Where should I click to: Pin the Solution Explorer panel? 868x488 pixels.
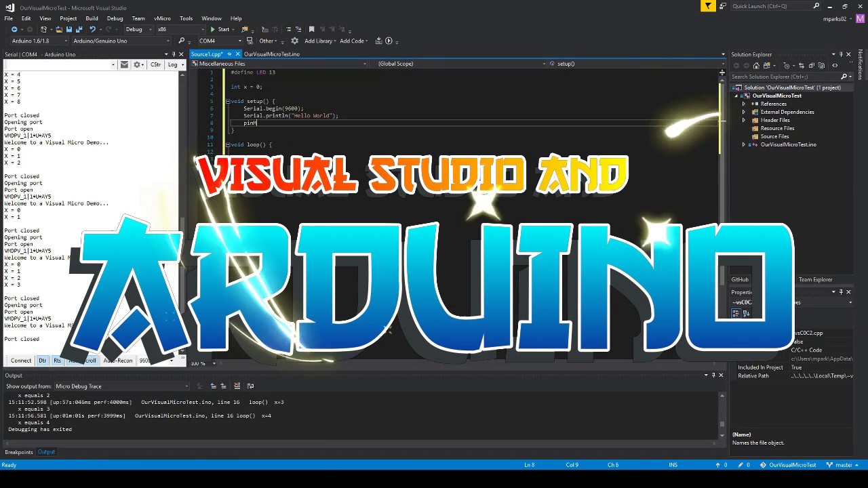click(840, 54)
